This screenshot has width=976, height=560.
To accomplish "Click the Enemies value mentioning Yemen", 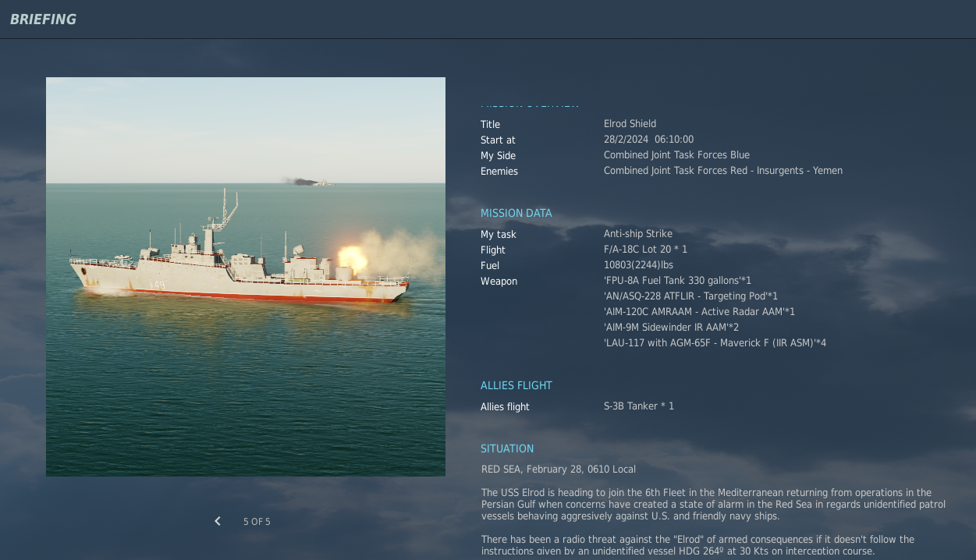I will tap(722, 171).
